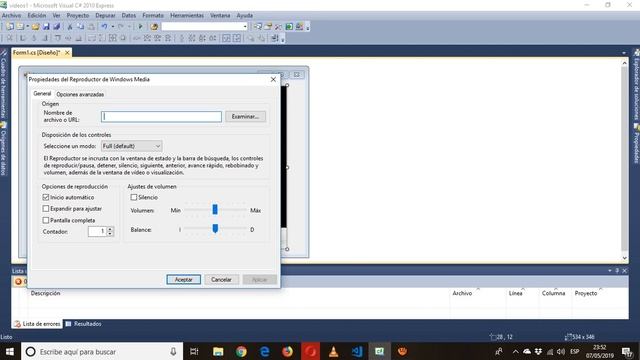The height and width of the screenshot is (360, 640).
Task: Click the Solution Explorer toolbar icon
Action: coord(258,27)
